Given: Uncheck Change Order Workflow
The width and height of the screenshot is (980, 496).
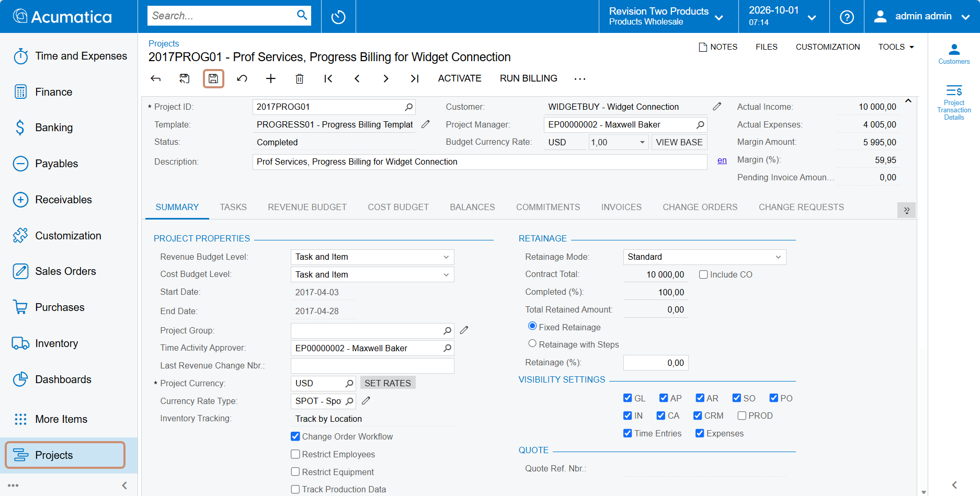Looking at the screenshot, I should coord(295,436).
